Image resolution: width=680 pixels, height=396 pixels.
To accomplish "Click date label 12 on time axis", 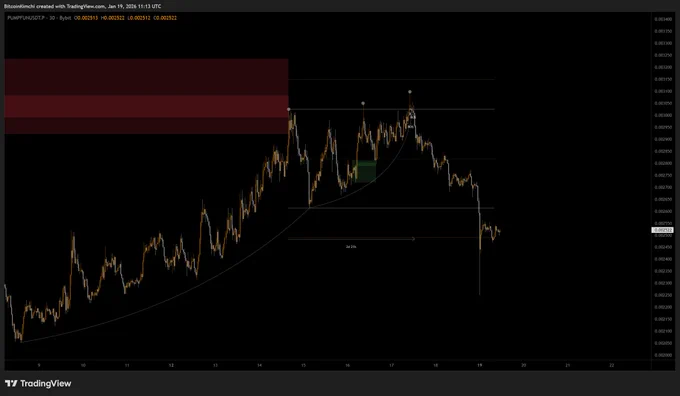I will (x=171, y=365).
